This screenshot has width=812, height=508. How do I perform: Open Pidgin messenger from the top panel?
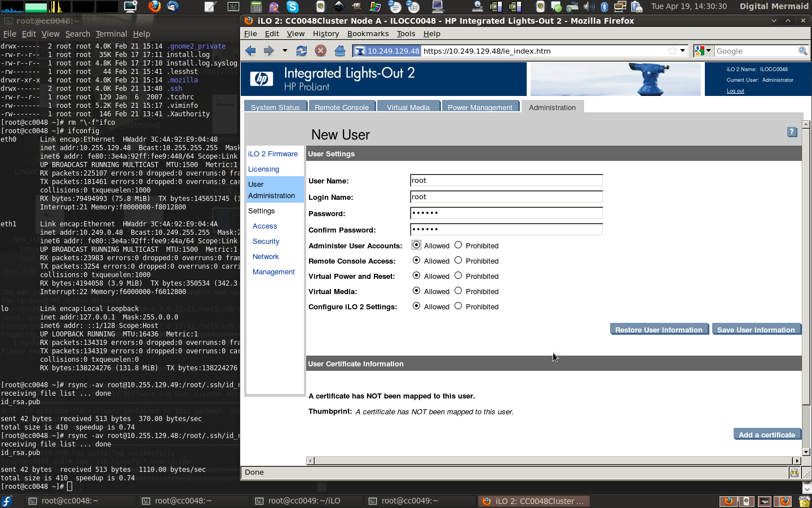click(274, 7)
